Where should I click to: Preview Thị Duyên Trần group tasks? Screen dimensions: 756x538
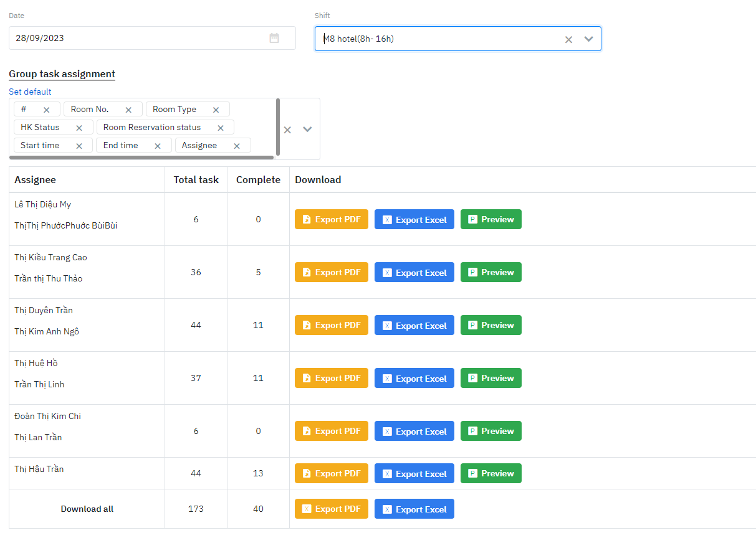point(490,325)
